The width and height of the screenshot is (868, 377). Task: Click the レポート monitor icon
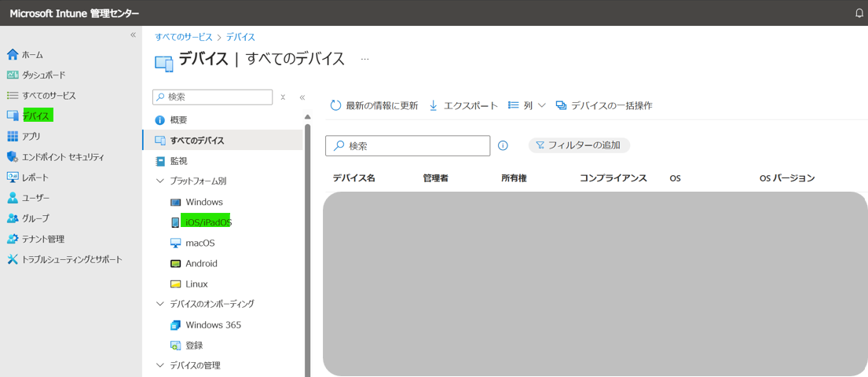(13, 178)
